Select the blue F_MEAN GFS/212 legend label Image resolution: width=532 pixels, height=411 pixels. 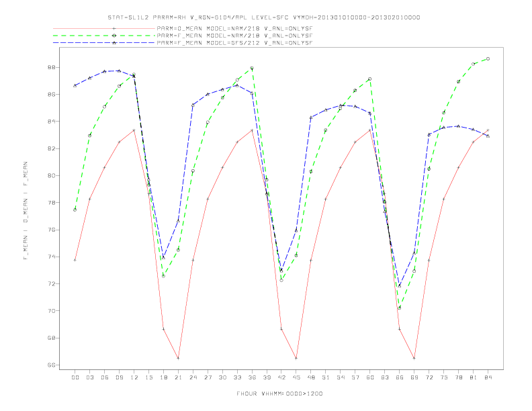(234, 43)
